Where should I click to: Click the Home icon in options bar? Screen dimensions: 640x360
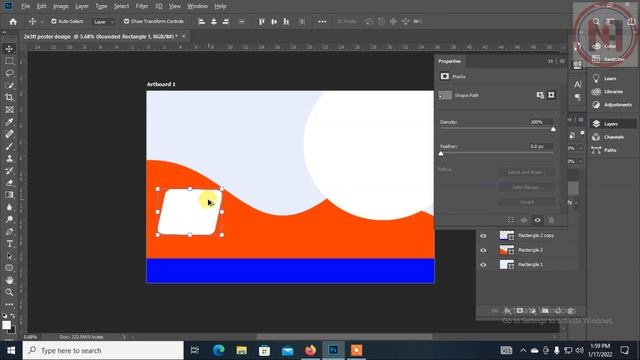pyautogui.click(x=13, y=22)
